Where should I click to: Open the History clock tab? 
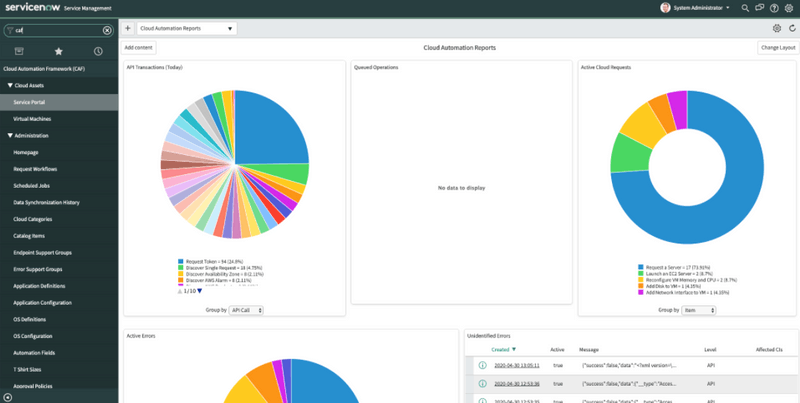tap(98, 51)
